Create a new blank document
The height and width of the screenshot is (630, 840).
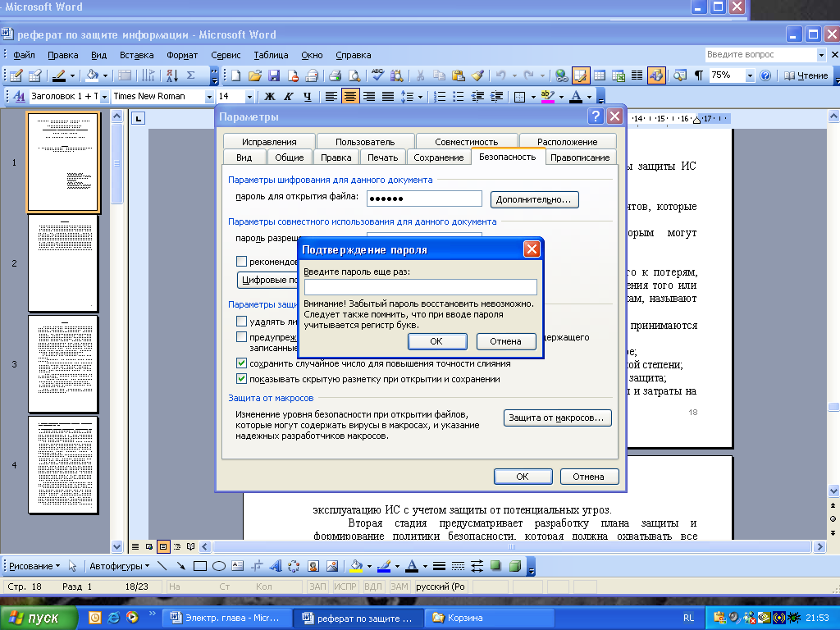(235, 75)
